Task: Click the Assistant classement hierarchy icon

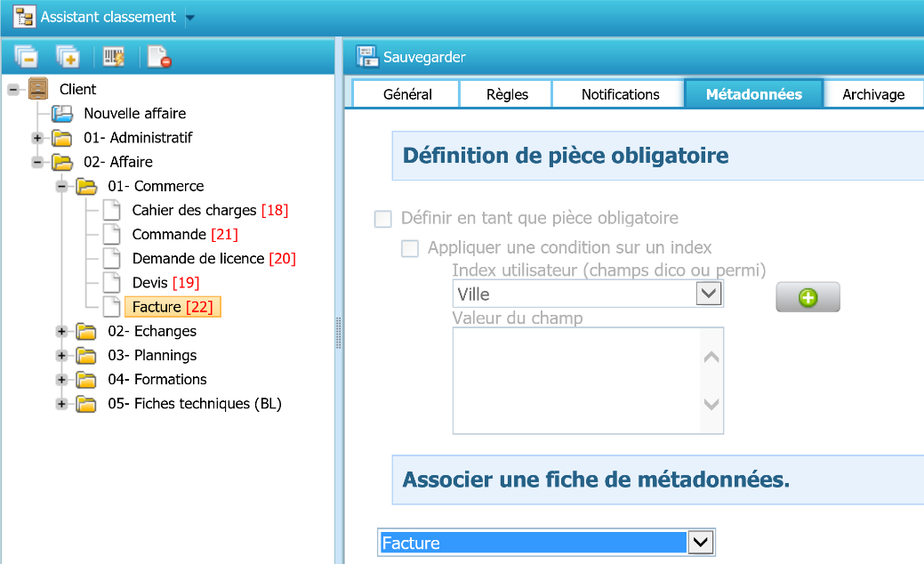Action: click(x=24, y=17)
